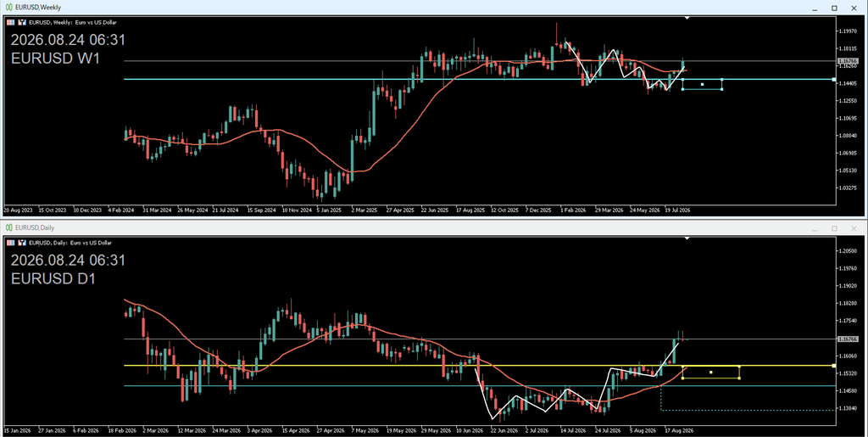Image resolution: width=868 pixels, height=437 pixels.
Task: Click the 'EURUSD W1' text label
Action: click(x=55, y=59)
